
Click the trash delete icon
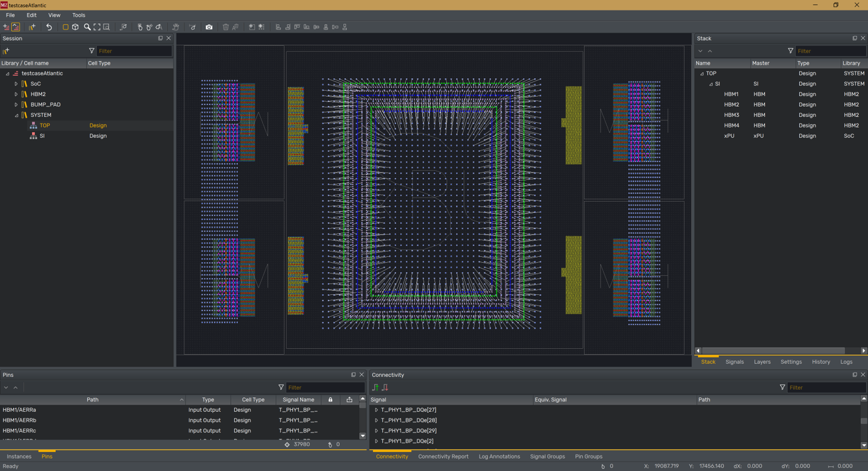click(x=225, y=27)
